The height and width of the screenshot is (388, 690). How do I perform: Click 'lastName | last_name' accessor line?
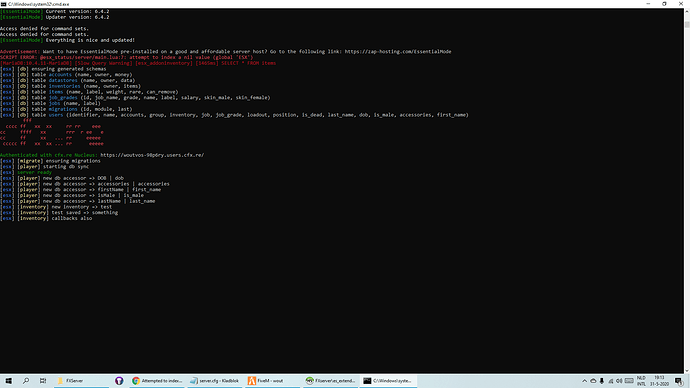[x=77, y=201]
